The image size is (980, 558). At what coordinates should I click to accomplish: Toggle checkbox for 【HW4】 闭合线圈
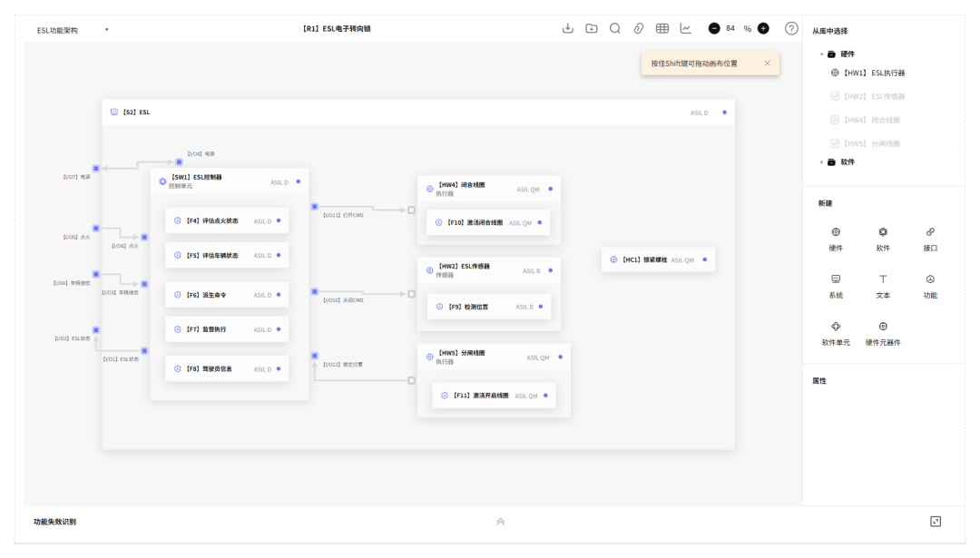click(835, 120)
